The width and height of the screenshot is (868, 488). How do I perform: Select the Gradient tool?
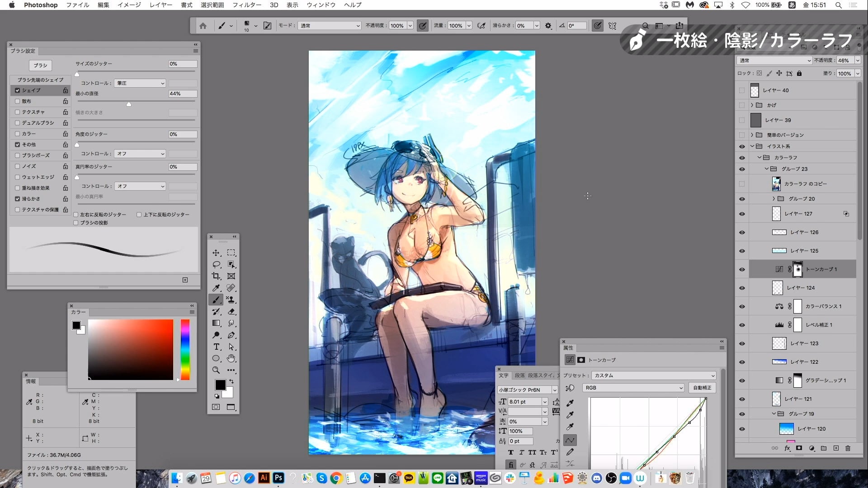pyautogui.click(x=216, y=323)
